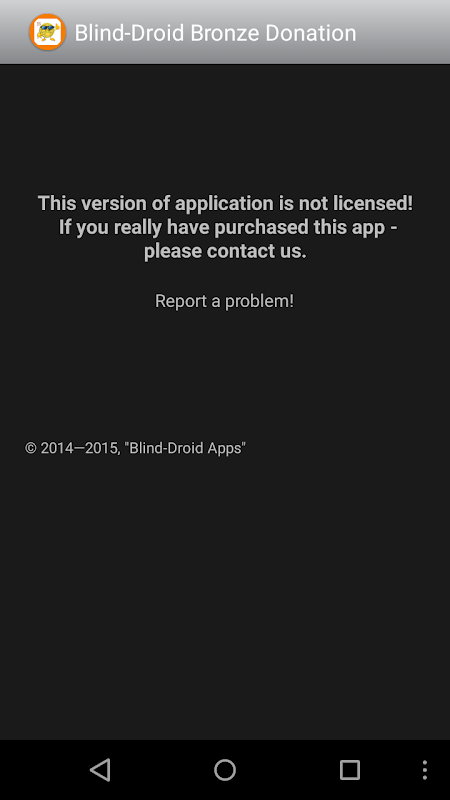Tap the Blind-Droid Apps copyright notice
Viewport: 450px width, 800px height.
click(135, 448)
